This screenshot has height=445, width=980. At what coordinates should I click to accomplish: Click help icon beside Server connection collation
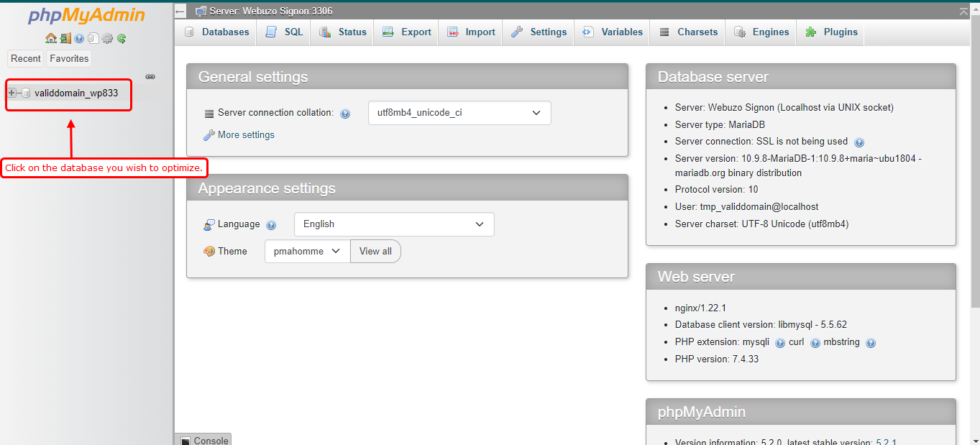[x=345, y=114]
